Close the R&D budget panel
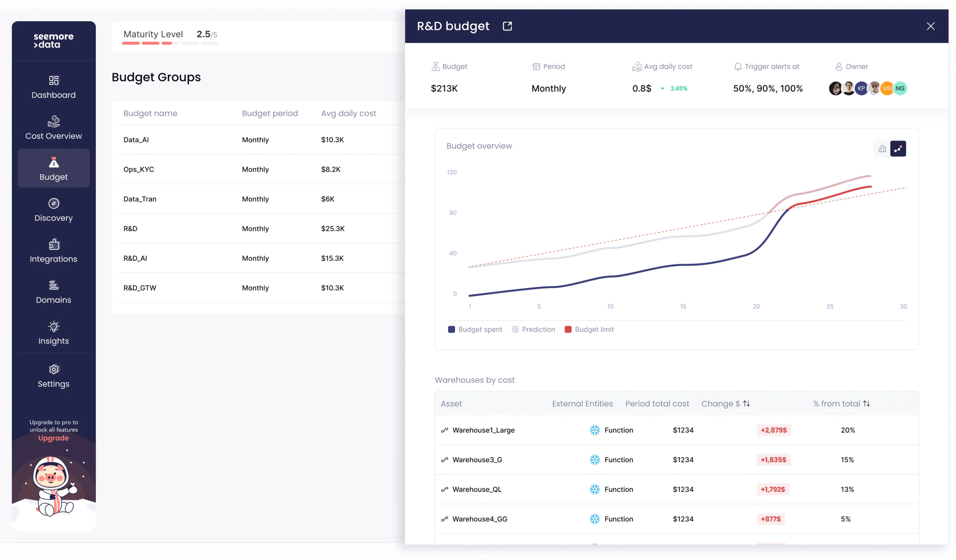The height and width of the screenshot is (560, 956). click(930, 26)
